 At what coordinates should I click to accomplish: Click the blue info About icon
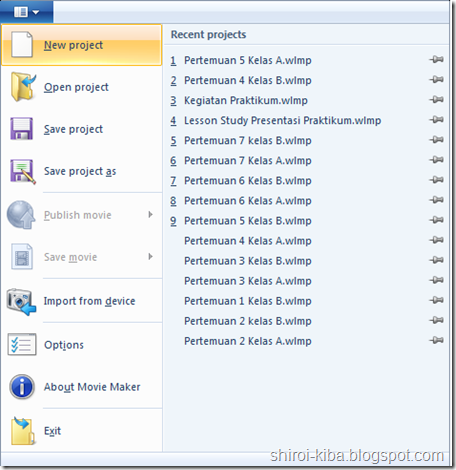pos(22,387)
